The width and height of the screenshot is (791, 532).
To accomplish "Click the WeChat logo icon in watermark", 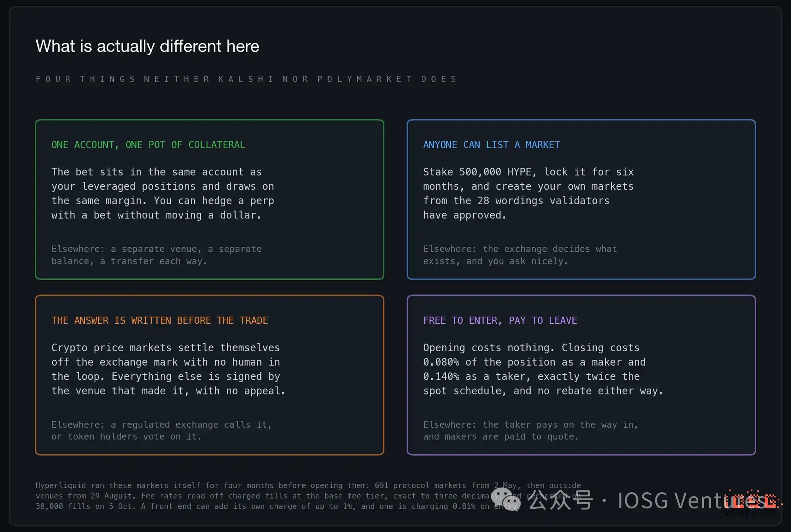I will (x=506, y=500).
